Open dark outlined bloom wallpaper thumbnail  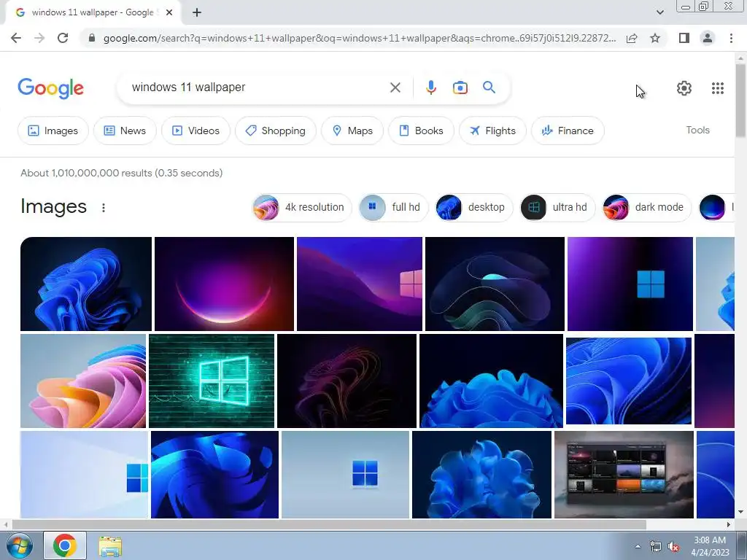495,284
